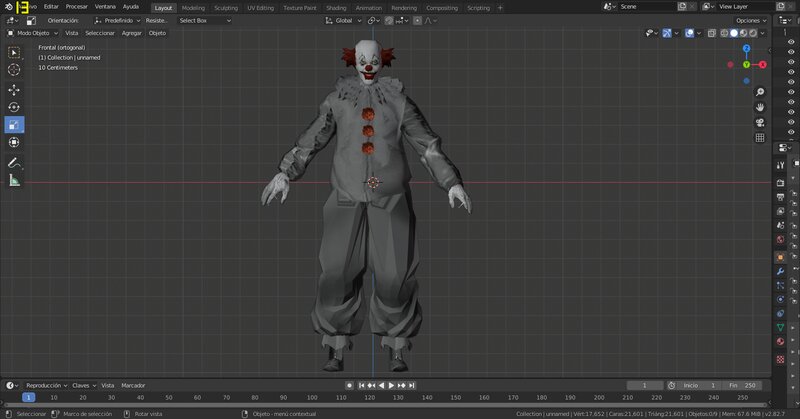Hide first outliner object eye icon
This screenshot has width=800, height=419.
pos(791,42)
